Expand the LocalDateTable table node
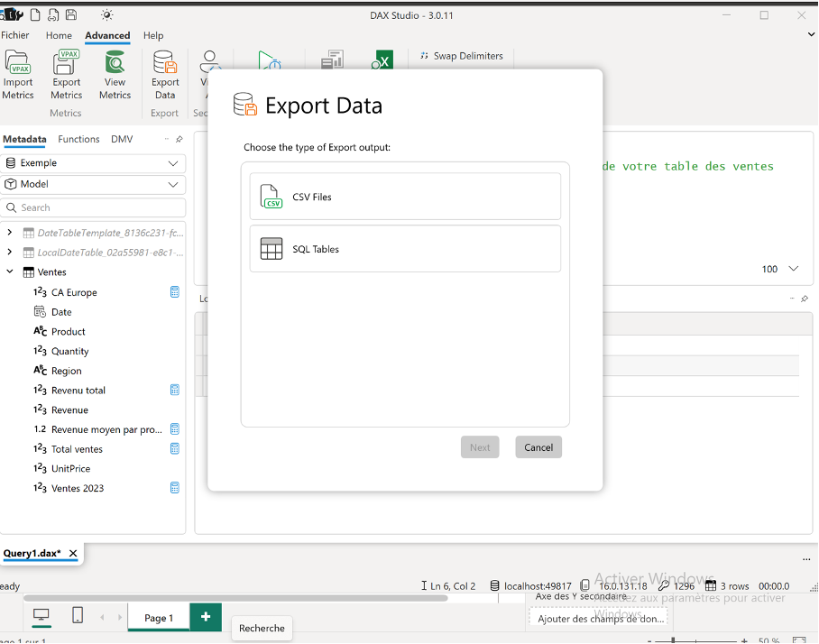The width and height of the screenshot is (819, 644). click(x=9, y=253)
